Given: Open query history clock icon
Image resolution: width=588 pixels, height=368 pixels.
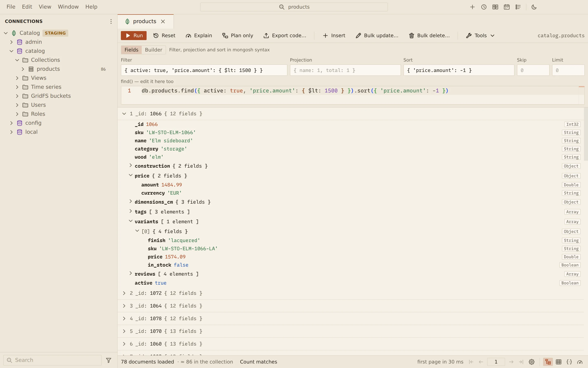Looking at the screenshot, I should click(x=484, y=7).
